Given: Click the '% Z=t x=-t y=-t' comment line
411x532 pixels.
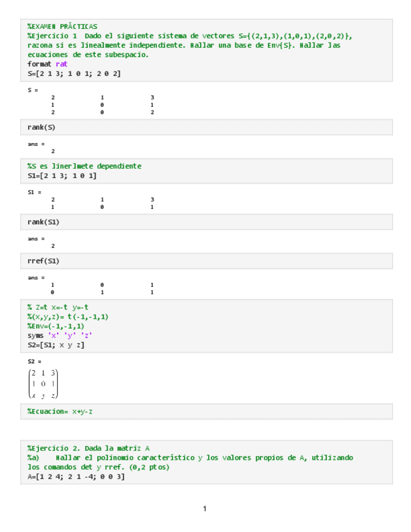Looking at the screenshot, I should (58, 307).
